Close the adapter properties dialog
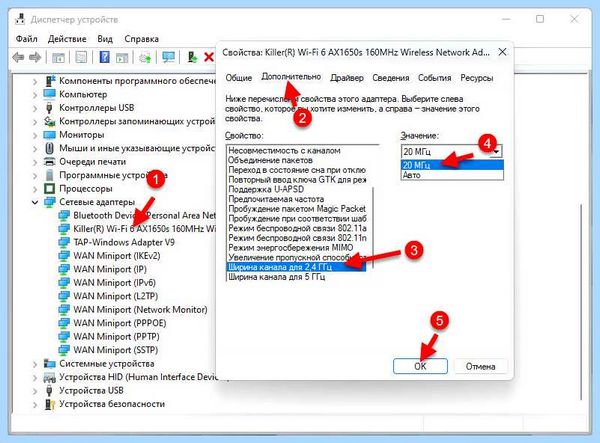Screen dimensions: 600x443 502,52
